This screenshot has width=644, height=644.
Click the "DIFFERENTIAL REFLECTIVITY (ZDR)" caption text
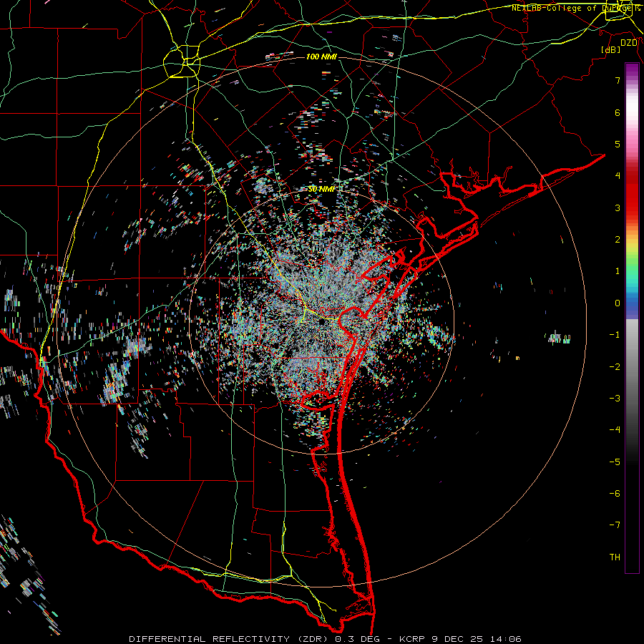[x=230, y=639]
